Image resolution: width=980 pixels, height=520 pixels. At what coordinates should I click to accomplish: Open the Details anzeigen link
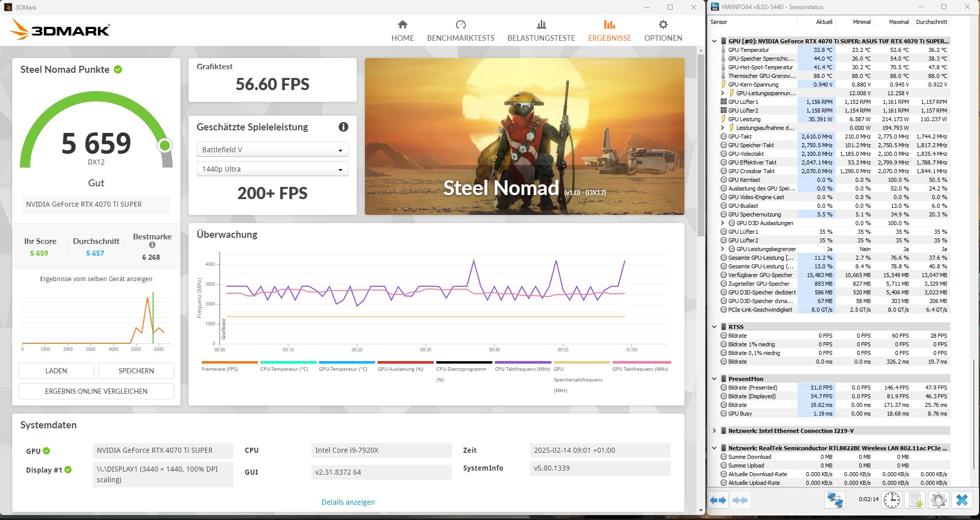coord(348,502)
